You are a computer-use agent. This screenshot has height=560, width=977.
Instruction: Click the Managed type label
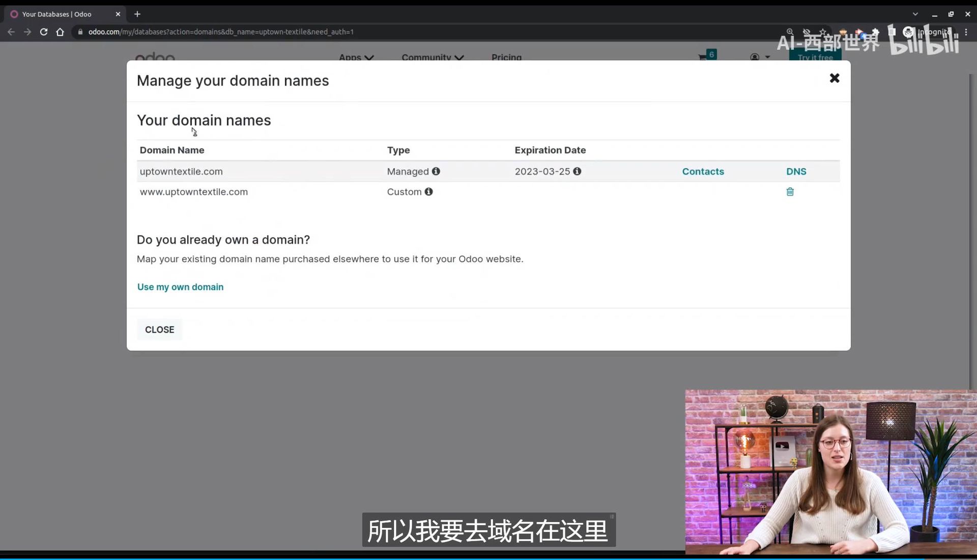[408, 171]
